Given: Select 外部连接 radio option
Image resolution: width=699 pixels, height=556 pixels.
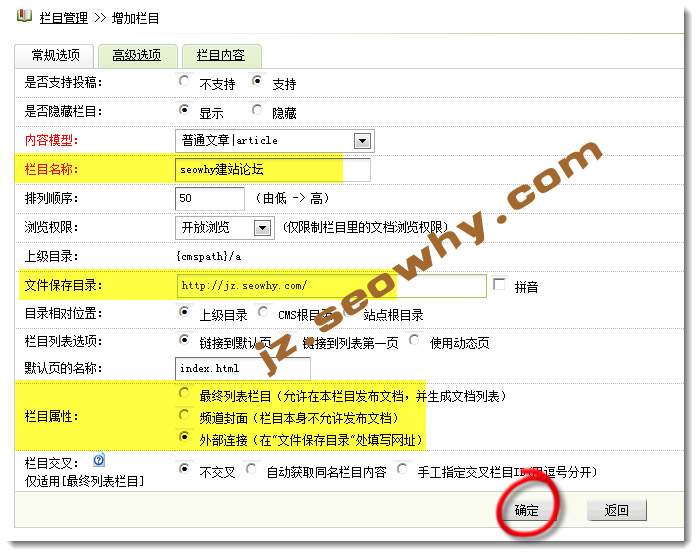Looking at the screenshot, I should 183,438.
